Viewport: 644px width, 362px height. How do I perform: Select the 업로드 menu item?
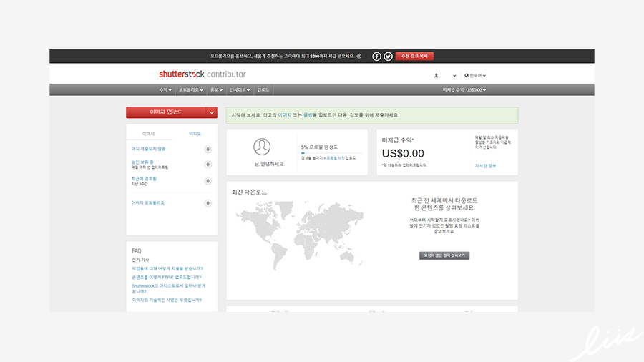pos(263,90)
